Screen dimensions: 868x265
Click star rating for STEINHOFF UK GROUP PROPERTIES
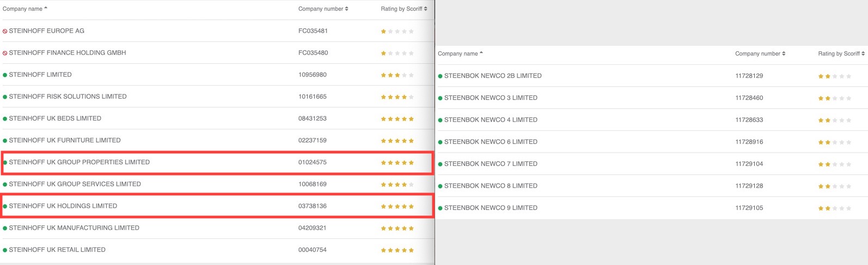click(397, 162)
